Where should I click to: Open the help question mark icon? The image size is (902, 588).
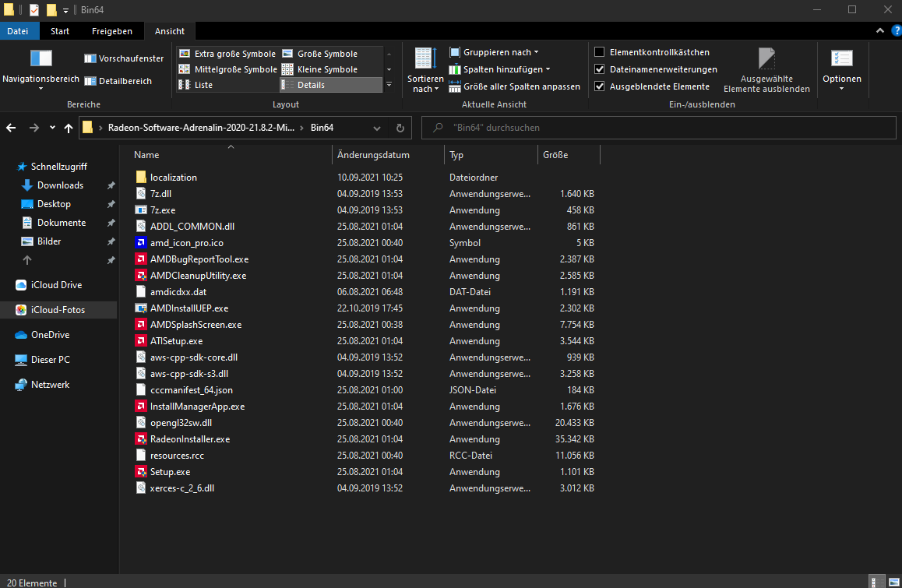pos(896,30)
